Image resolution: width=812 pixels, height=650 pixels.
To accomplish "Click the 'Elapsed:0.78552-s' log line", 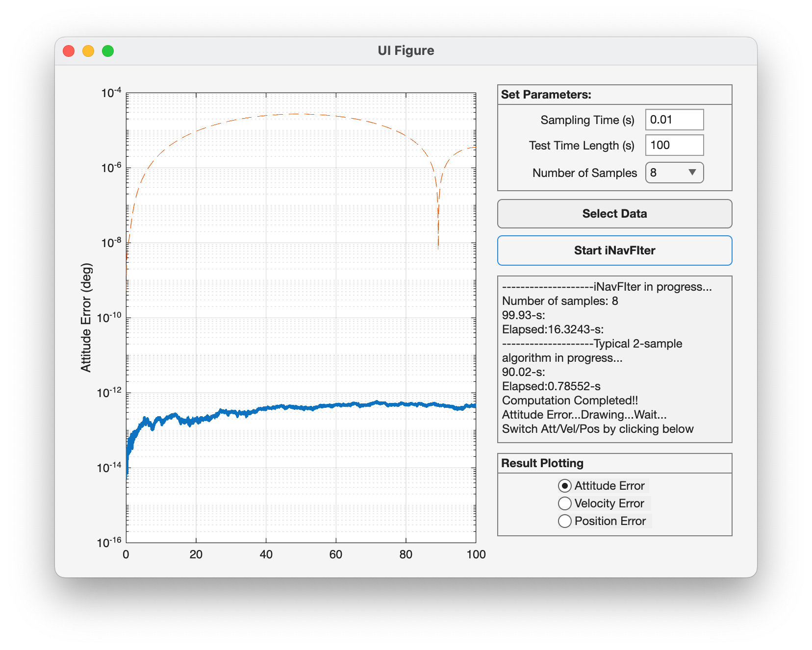I will (551, 386).
